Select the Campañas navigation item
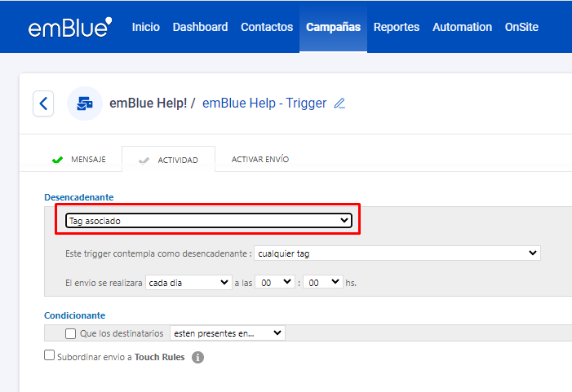Image resolution: width=572 pixels, height=392 pixels. point(333,27)
